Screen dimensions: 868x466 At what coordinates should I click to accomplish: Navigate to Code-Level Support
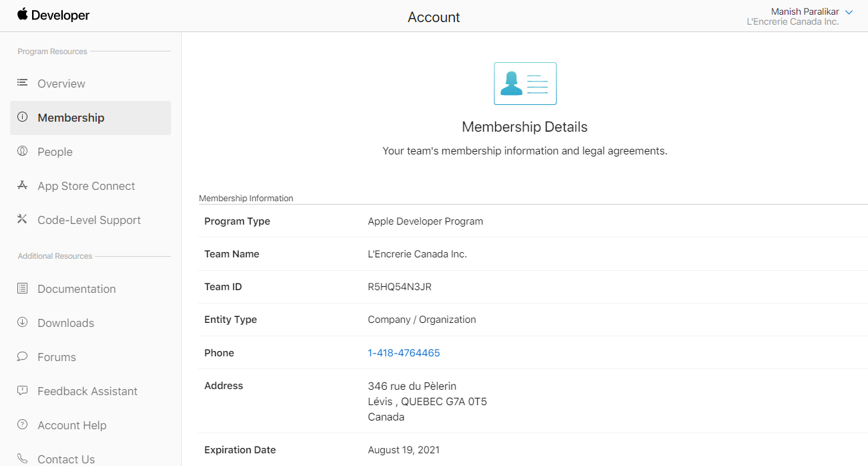point(90,220)
